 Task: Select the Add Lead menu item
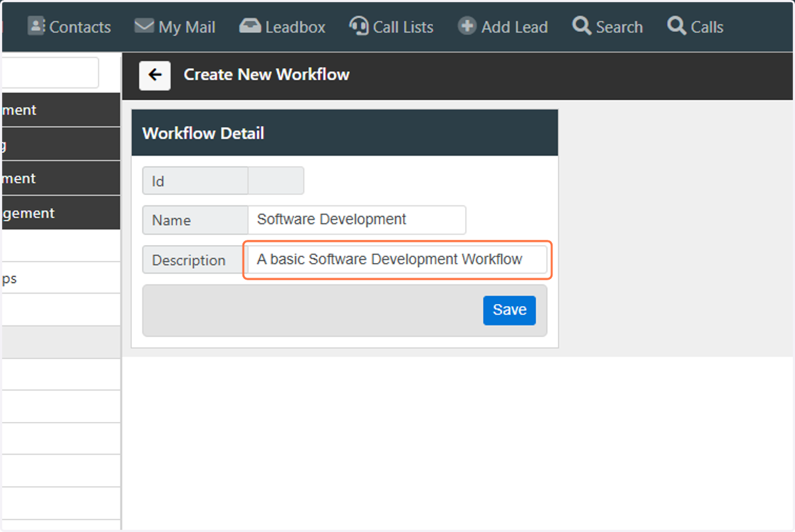[503, 27]
